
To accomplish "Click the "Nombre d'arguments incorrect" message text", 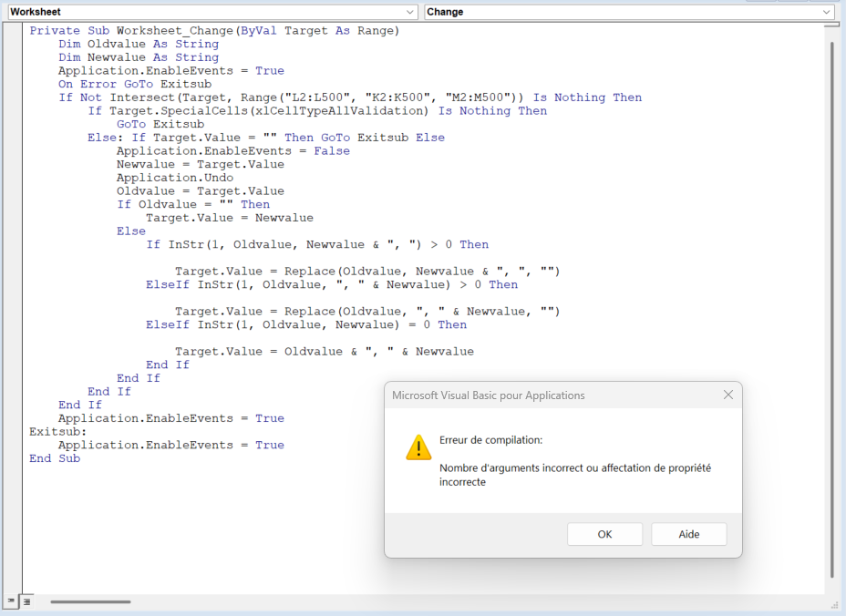I will point(575,475).
